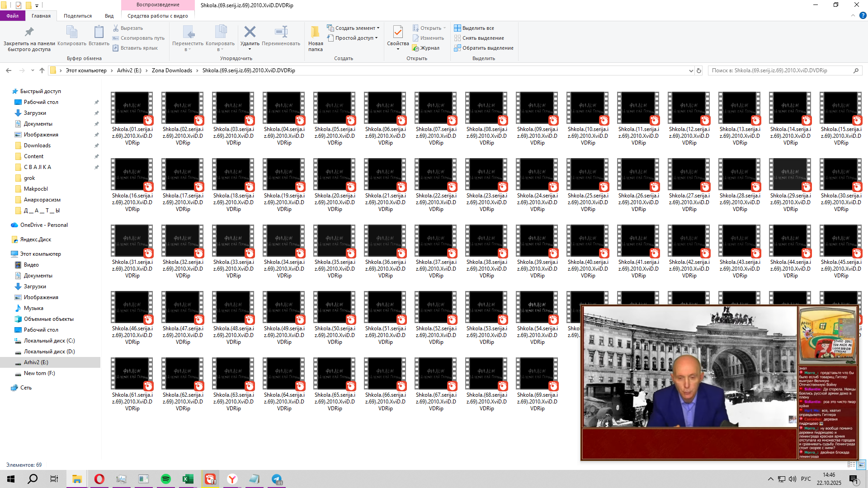Select all (Выделить все) files
This screenshot has height=488, width=868.
pyautogui.click(x=474, y=28)
